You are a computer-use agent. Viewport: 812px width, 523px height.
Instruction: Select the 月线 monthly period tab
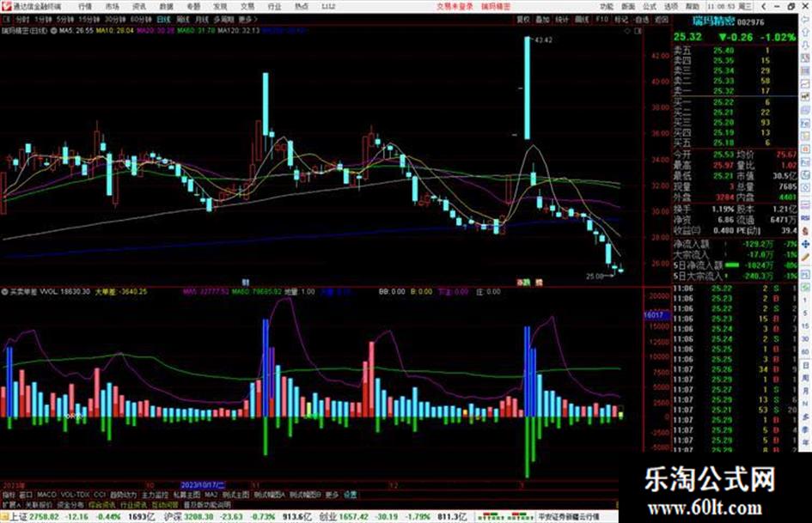click(x=201, y=19)
